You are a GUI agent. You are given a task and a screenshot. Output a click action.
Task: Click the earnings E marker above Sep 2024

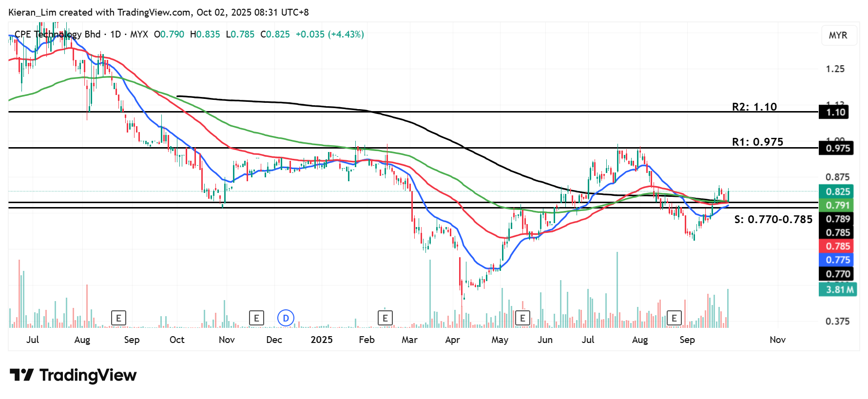coord(118,318)
